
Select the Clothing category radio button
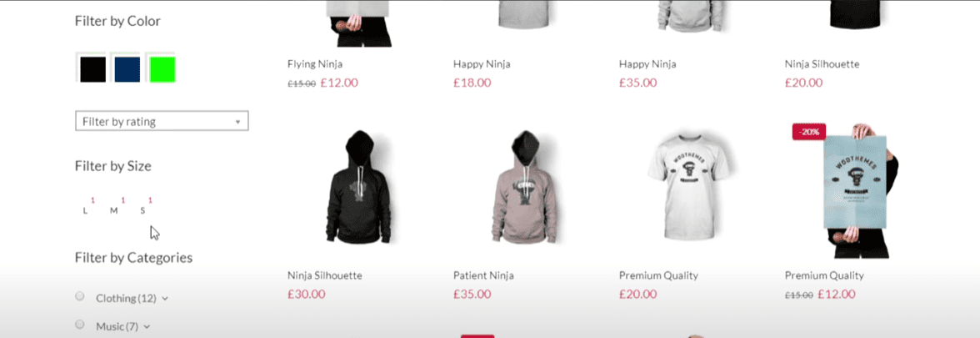(79, 296)
